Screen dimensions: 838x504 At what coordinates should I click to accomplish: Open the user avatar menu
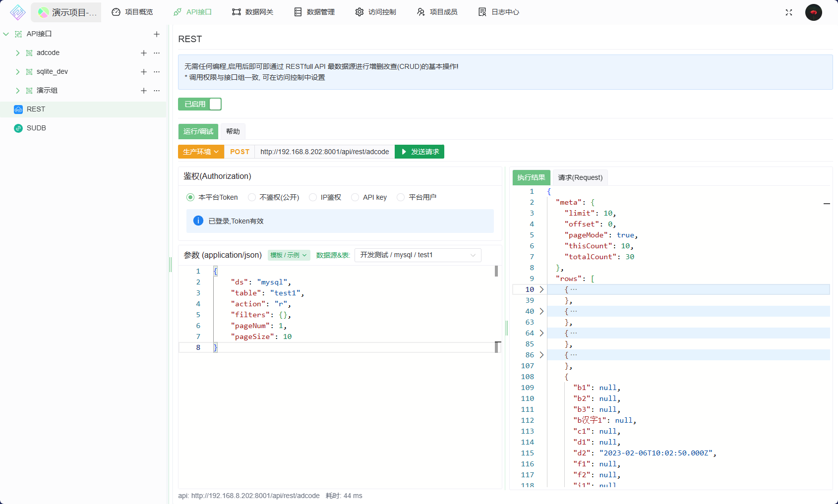pyautogui.click(x=813, y=12)
